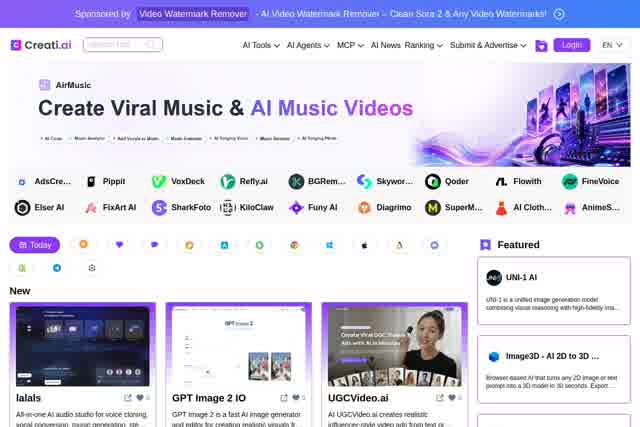The height and width of the screenshot is (427, 640).
Task: Select the Windows category icon
Action: (330, 245)
